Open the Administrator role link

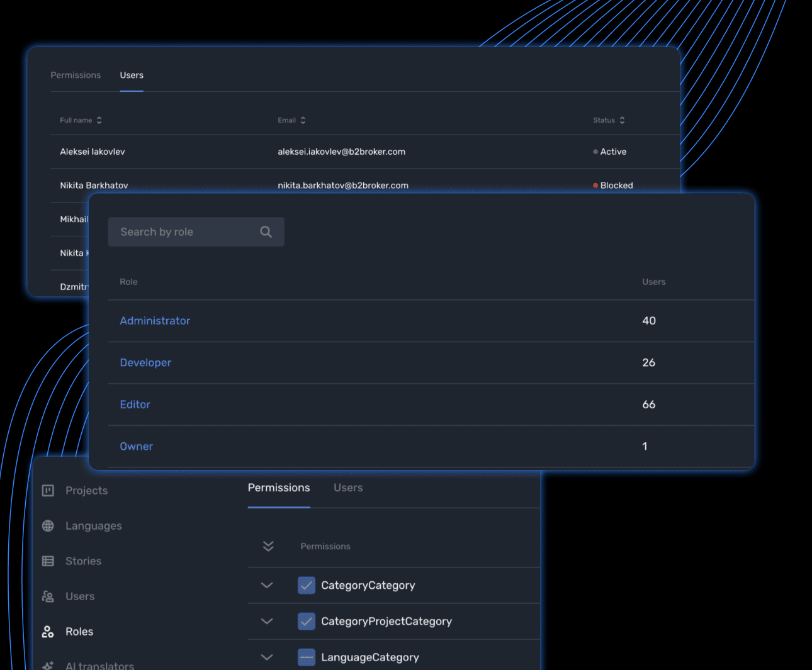pos(155,321)
